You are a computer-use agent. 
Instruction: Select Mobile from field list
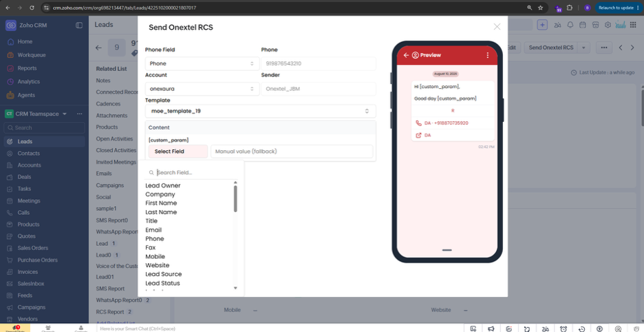click(155, 256)
